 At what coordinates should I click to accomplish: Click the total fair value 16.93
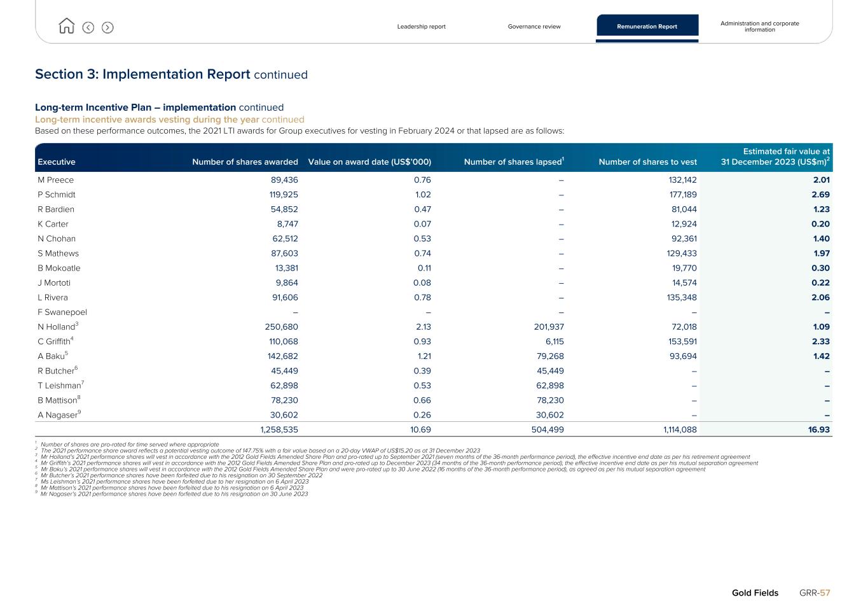[x=818, y=430]
